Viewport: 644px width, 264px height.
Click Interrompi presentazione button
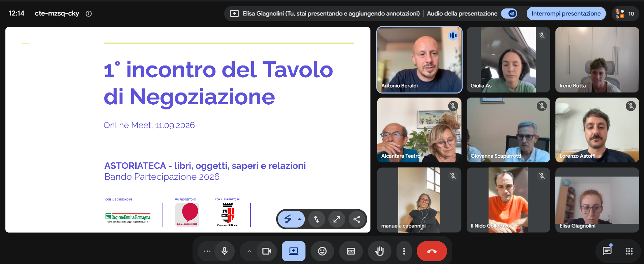[x=566, y=14]
